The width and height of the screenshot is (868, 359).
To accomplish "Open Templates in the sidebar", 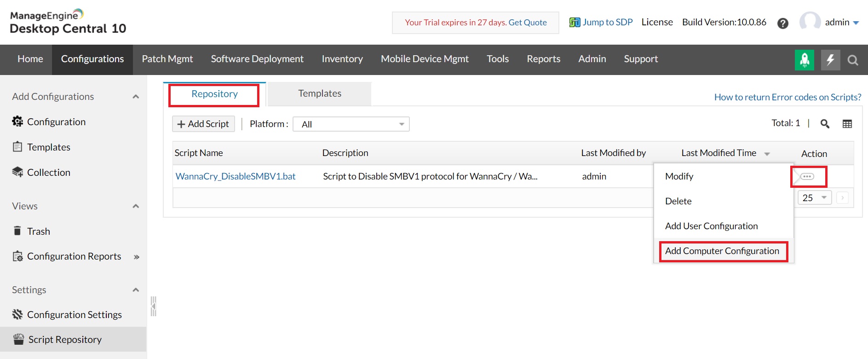I will [x=49, y=147].
